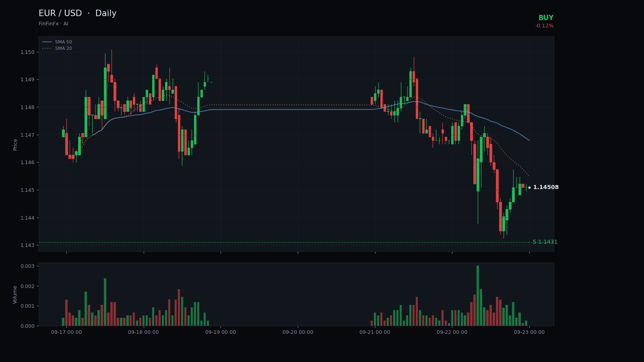
Task: Click the 1.147 price axis label
Action: coord(27,135)
